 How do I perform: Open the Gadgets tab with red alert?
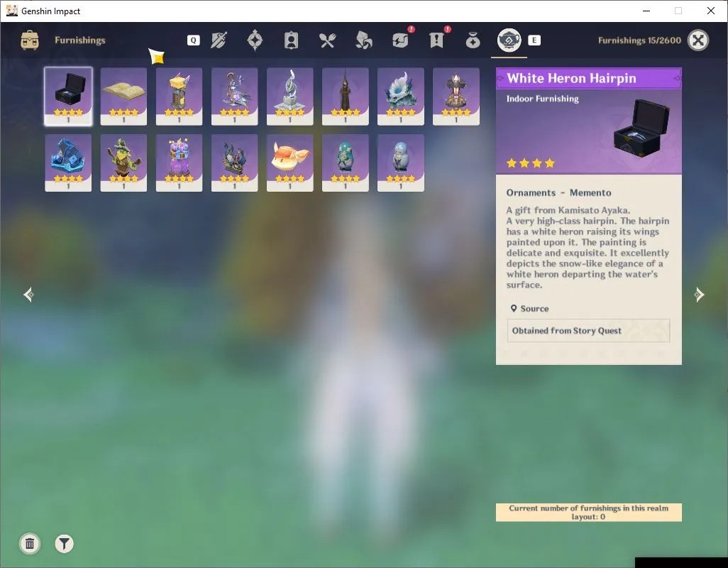pos(400,40)
